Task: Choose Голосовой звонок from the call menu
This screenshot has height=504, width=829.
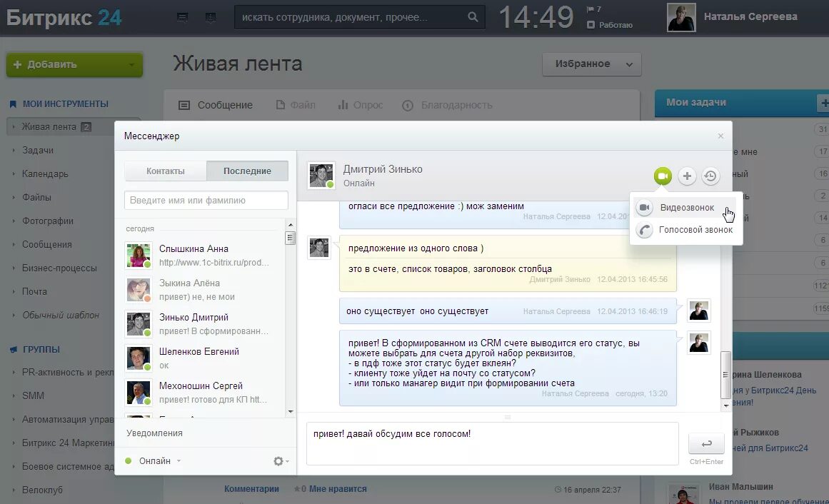Action: point(686,230)
